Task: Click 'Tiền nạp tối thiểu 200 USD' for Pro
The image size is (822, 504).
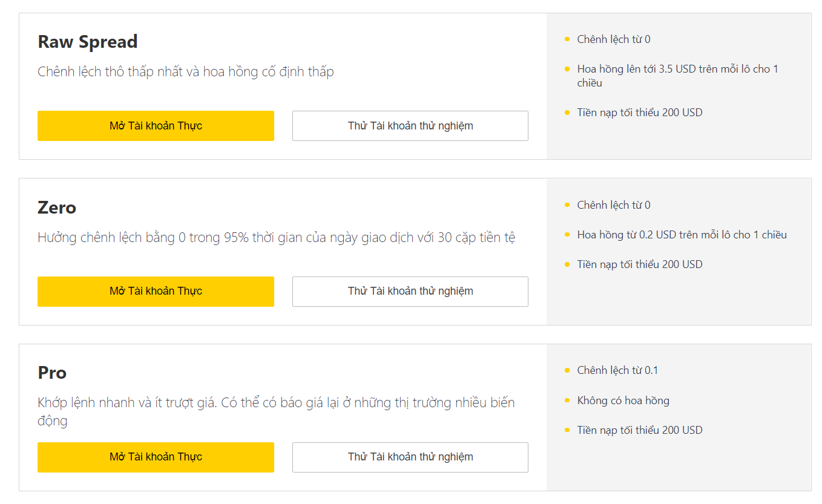Action: pyautogui.click(x=639, y=430)
